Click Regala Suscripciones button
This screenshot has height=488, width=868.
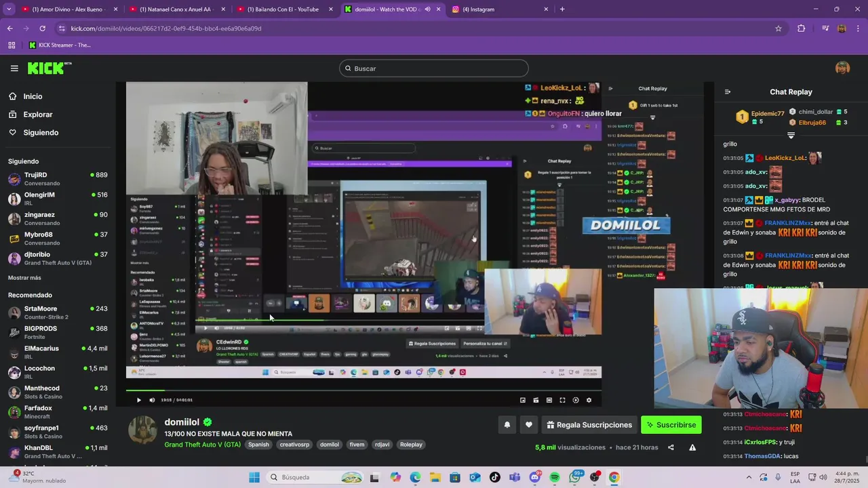[x=589, y=425]
